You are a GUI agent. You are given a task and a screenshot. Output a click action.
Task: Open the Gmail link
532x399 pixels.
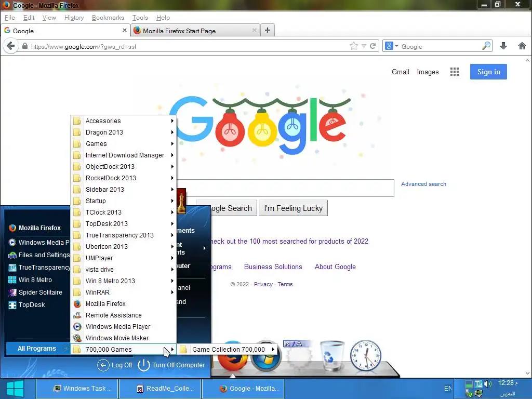[401, 72]
